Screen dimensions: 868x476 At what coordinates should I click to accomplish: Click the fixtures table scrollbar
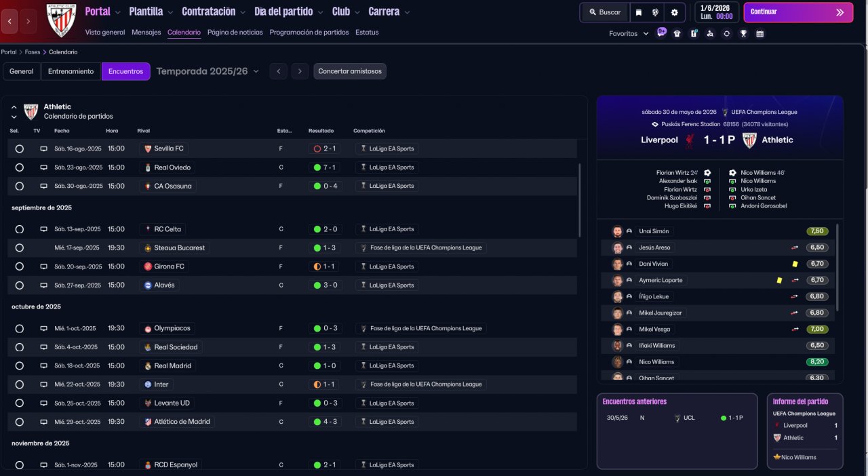click(579, 199)
